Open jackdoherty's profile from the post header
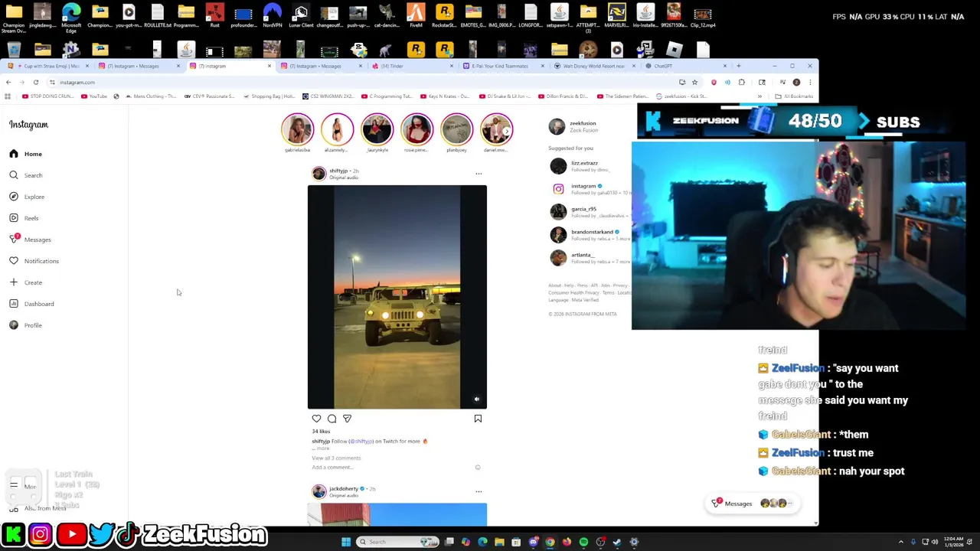The image size is (980, 551). [344, 488]
